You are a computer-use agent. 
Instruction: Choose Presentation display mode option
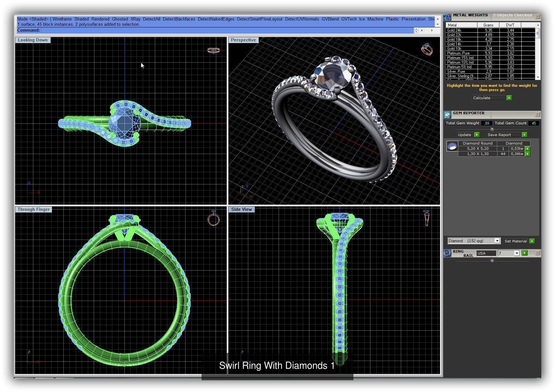(414, 19)
